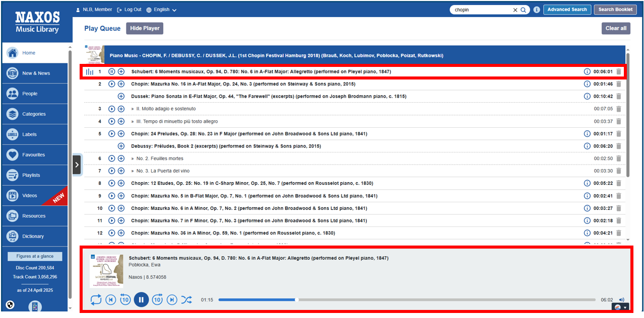Add Tempo di minuetto track to playlist
Image resolution: width=644 pixels, height=318 pixels.
(x=121, y=121)
